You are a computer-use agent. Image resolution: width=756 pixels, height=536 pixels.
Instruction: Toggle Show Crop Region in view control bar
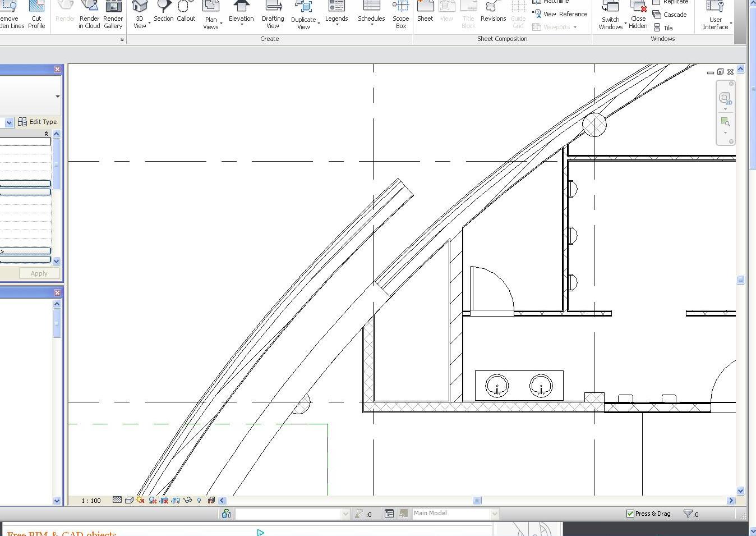(176, 500)
